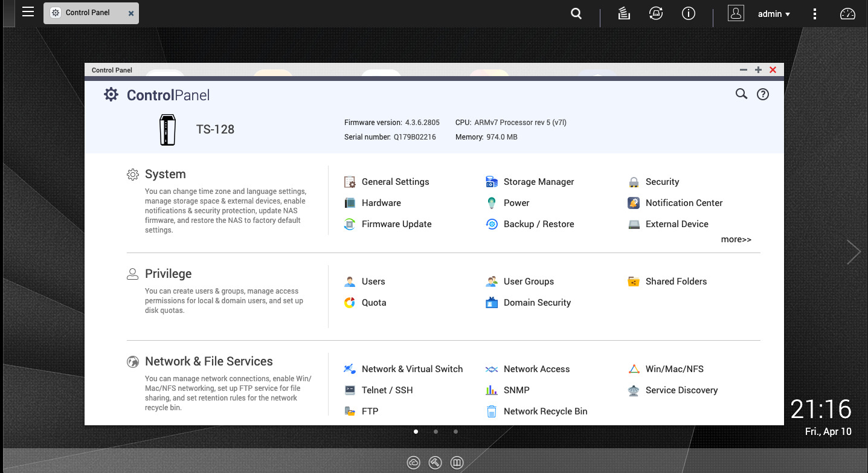
Task: Open Backup / Restore icon
Action: tap(492, 224)
